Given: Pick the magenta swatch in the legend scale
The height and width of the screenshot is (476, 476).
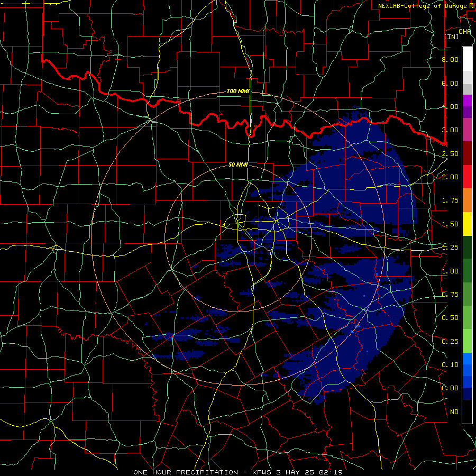Looking at the screenshot, I should point(467,100).
